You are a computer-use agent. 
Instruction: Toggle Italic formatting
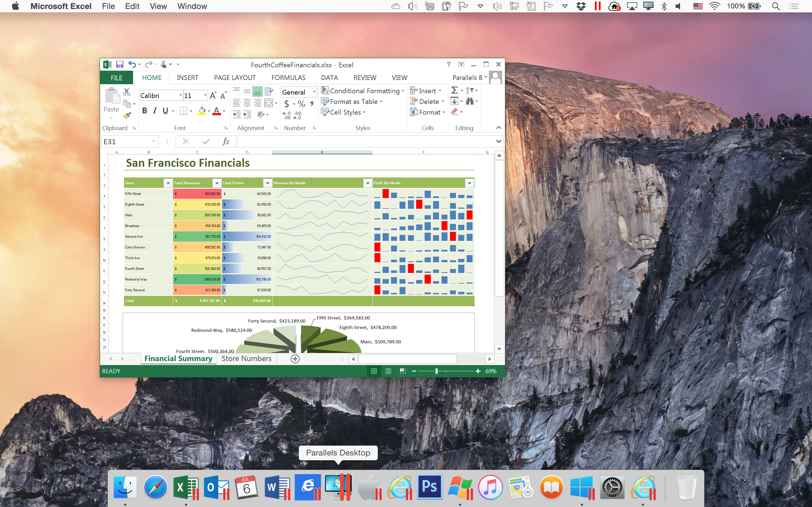point(155,111)
